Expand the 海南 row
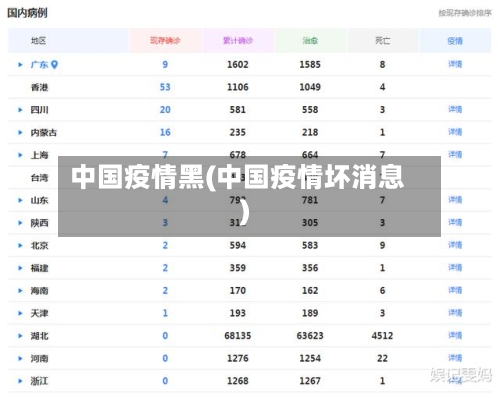This screenshot has width=500, height=393. pos(20,291)
